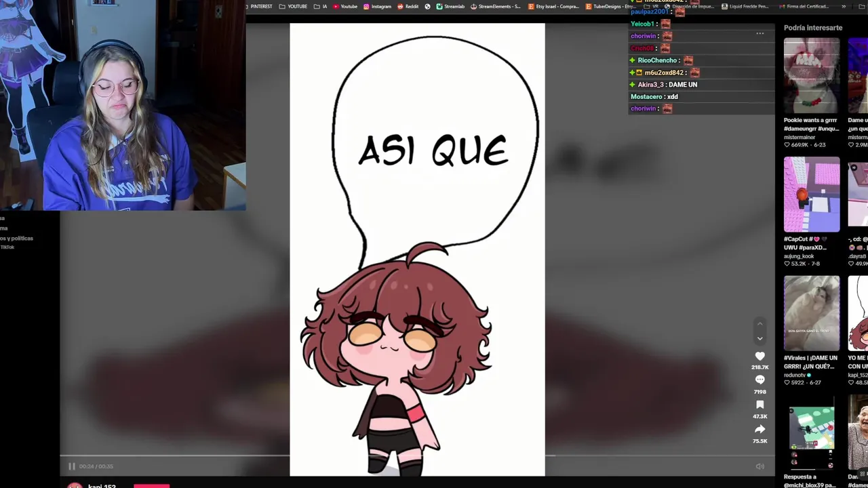The width and height of the screenshot is (868, 488).
Task: Open '#Virales DAME UN GRRR' video thumbnail
Action: (811, 313)
